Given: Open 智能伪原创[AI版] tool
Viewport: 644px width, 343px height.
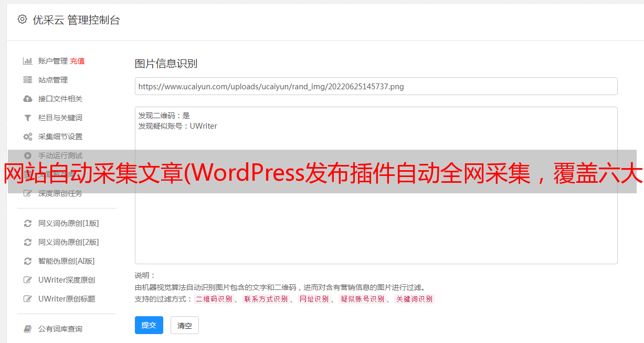Looking at the screenshot, I should 67,261.
